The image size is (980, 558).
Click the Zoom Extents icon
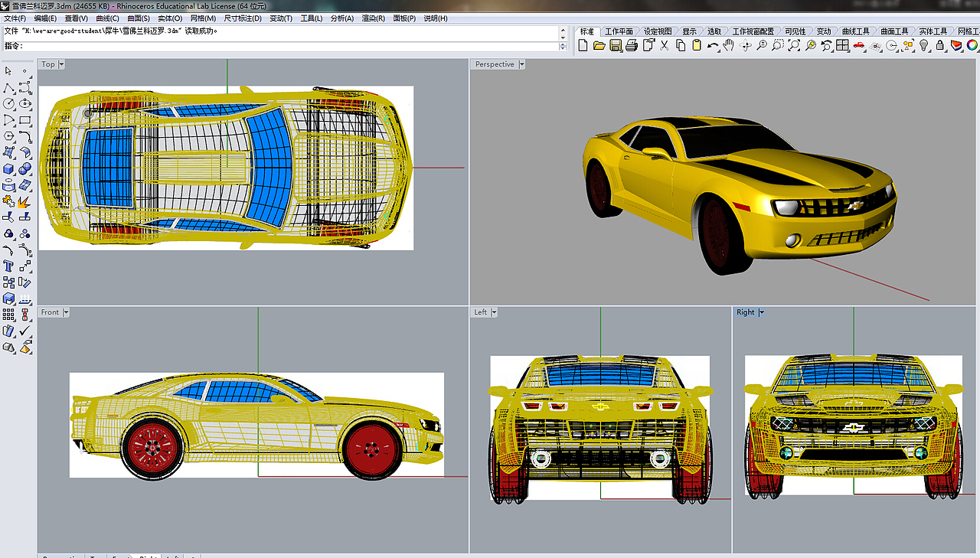[x=794, y=46]
